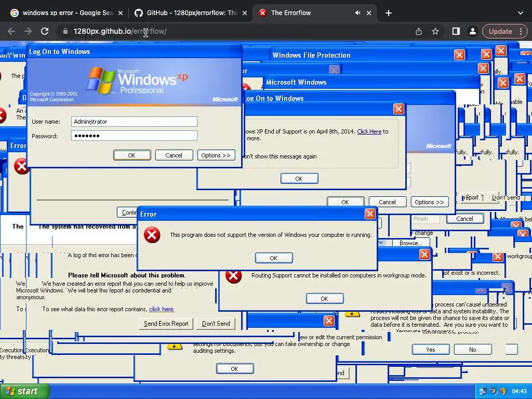Expand Options >> in the rear Log On dialog
The width and height of the screenshot is (532, 399).
click(430, 202)
